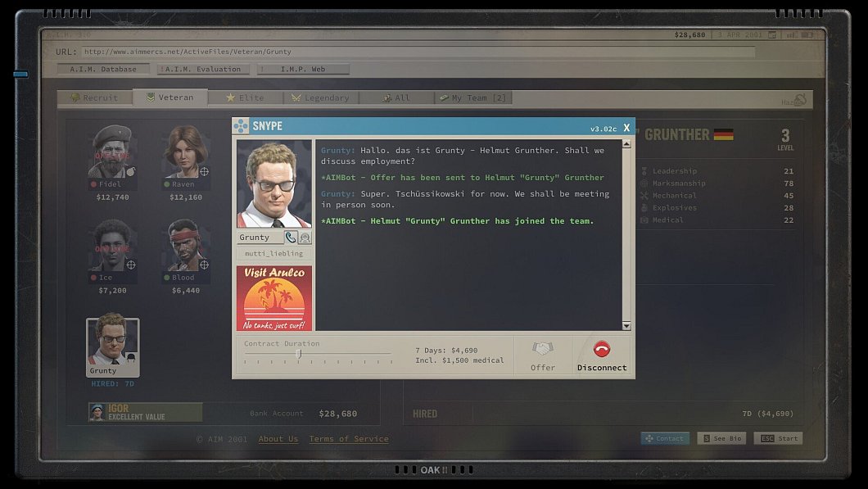Follow the About Us link
Viewport: 868px width, 489px height.
(x=278, y=439)
